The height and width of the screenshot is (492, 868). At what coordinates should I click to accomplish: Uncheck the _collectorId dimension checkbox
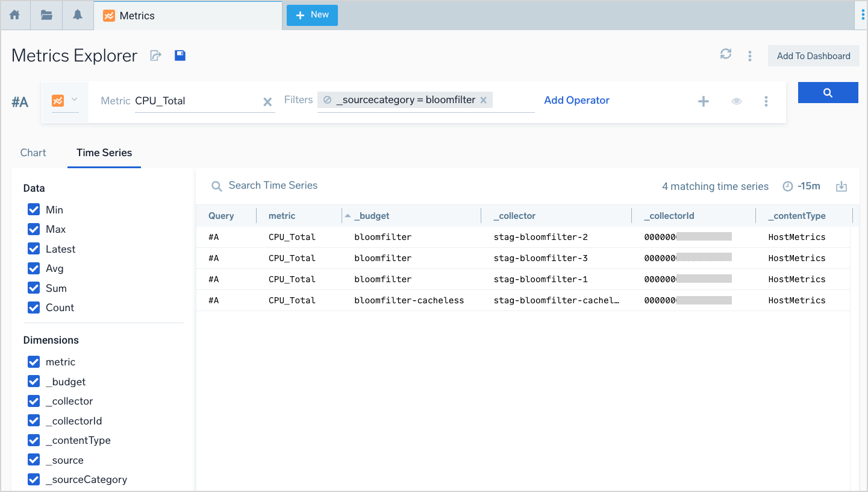[x=34, y=421]
